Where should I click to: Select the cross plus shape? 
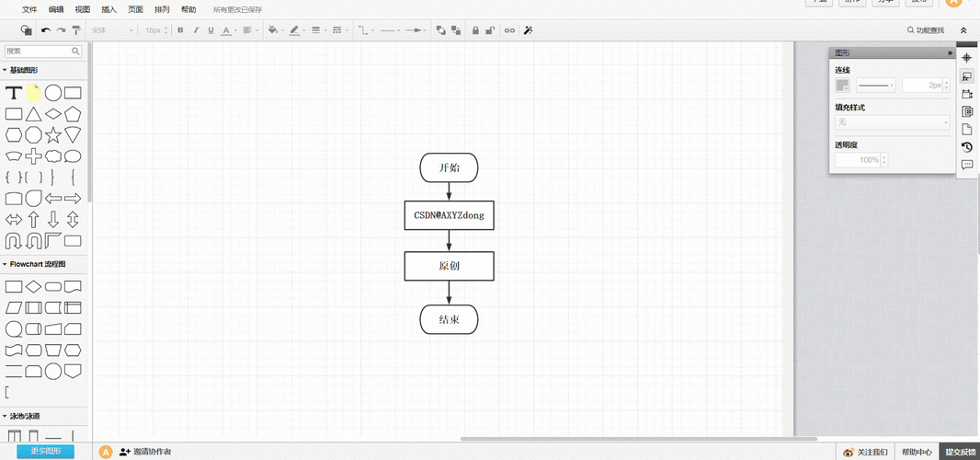point(33,156)
